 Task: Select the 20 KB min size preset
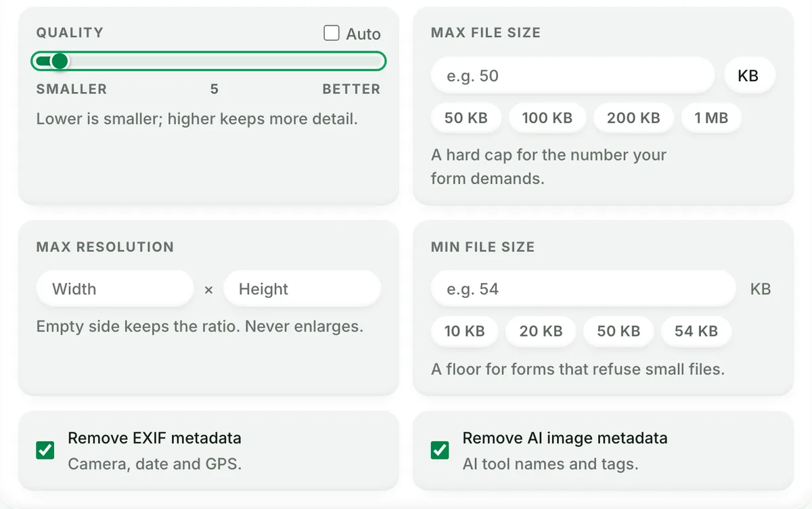[541, 332]
